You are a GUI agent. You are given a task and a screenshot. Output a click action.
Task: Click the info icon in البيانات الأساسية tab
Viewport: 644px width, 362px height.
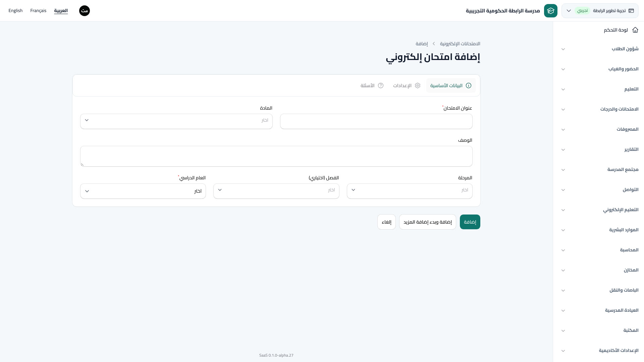coord(469,85)
